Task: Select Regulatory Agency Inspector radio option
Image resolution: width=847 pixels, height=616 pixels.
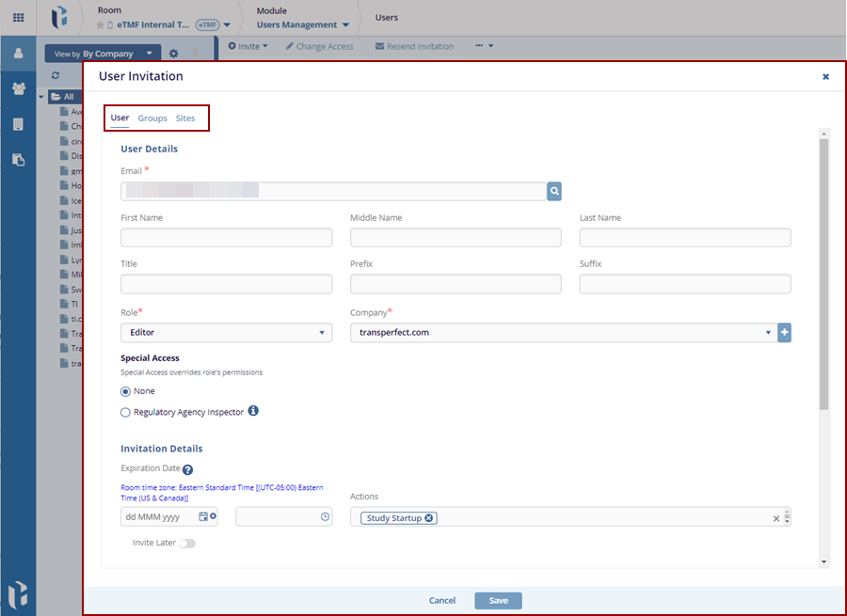Action: point(126,412)
